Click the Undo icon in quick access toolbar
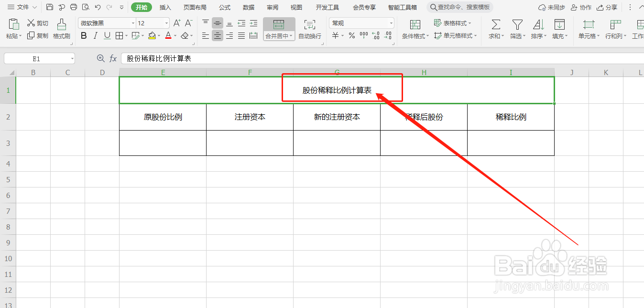The width and height of the screenshot is (644, 308). pos(98,7)
